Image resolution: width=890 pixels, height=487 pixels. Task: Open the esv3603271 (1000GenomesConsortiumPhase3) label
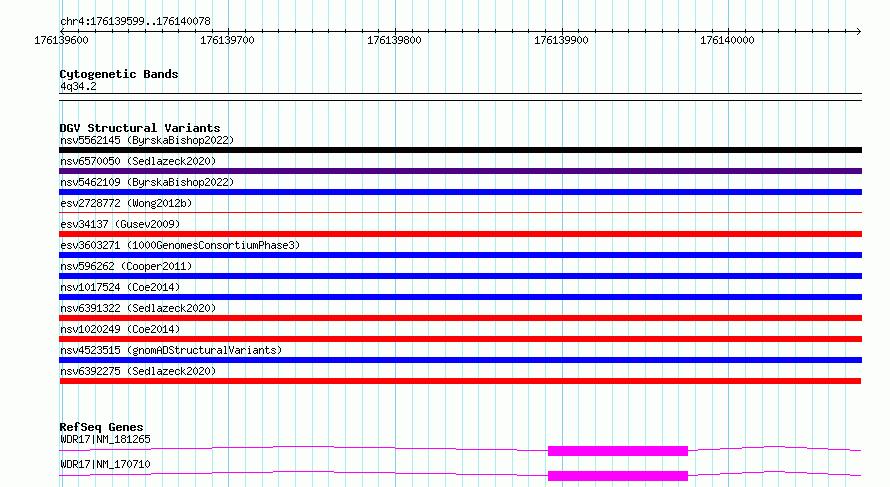click(x=180, y=245)
